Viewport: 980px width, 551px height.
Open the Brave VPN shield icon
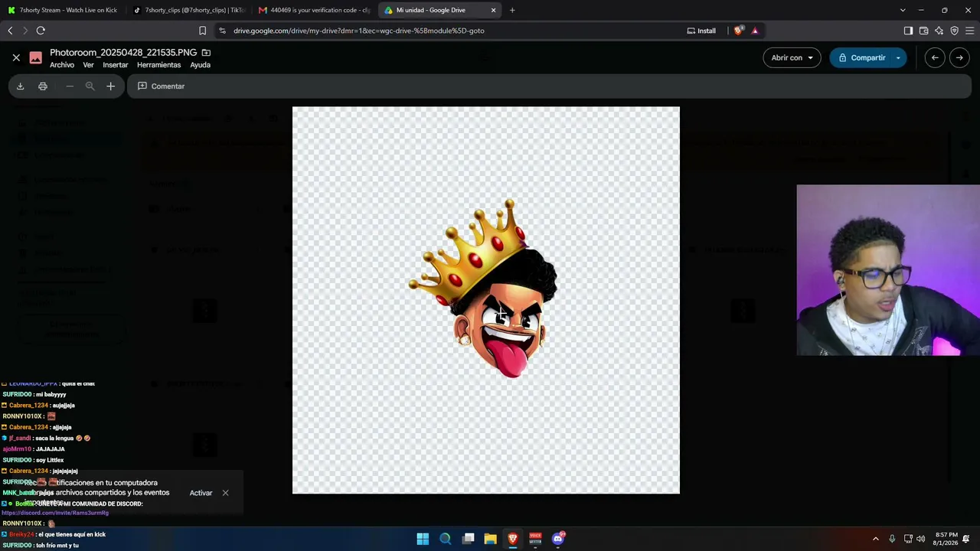954,31
